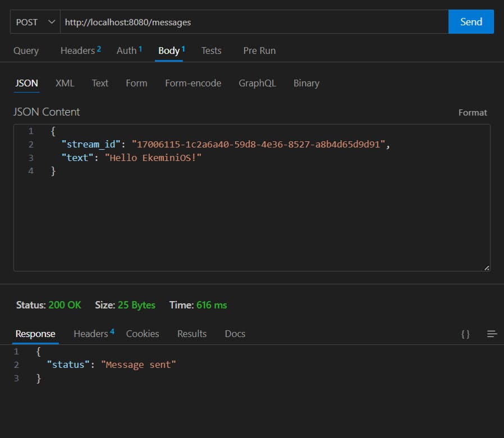The width and height of the screenshot is (504, 438).
Task: Click the curly braces format icon in response
Action: [465, 334]
